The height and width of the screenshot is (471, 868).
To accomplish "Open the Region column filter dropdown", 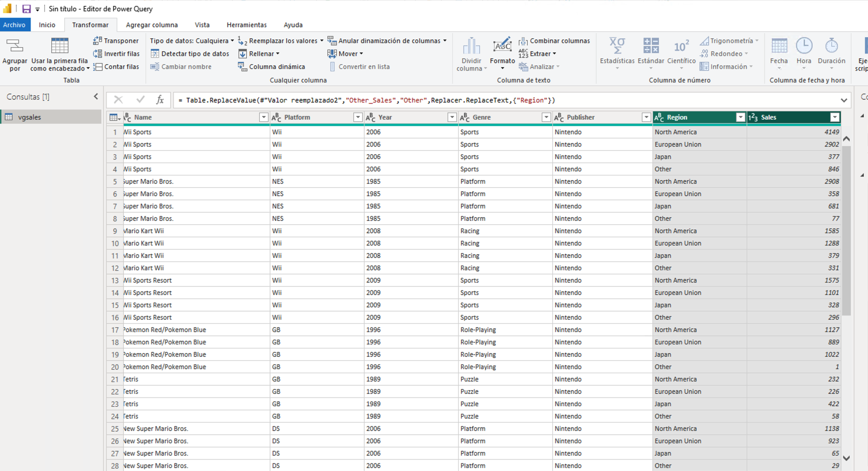I will [740, 117].
